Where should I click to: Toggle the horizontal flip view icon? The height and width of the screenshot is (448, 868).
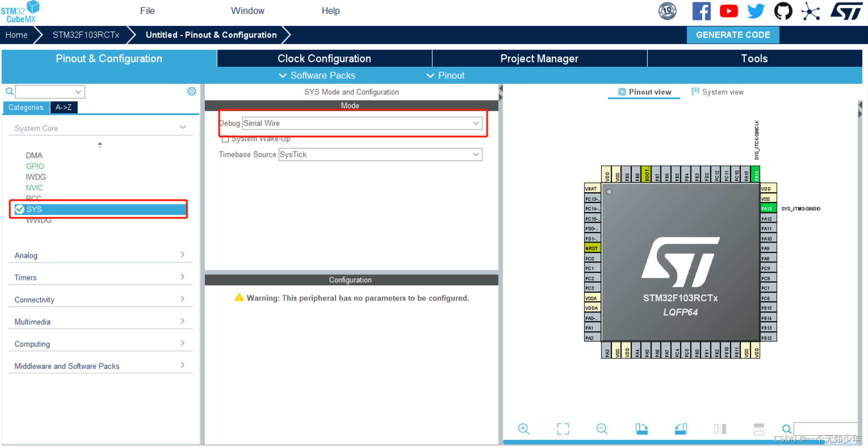pyautogui.click(x=720, y=428)
